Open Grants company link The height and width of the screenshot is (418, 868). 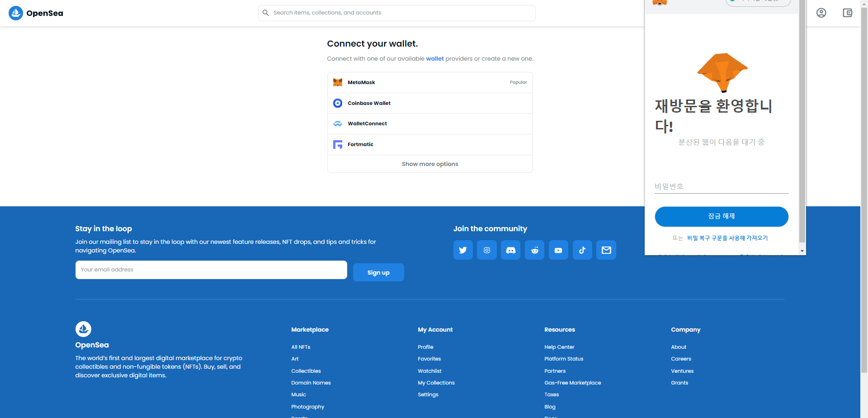[679, 383]
